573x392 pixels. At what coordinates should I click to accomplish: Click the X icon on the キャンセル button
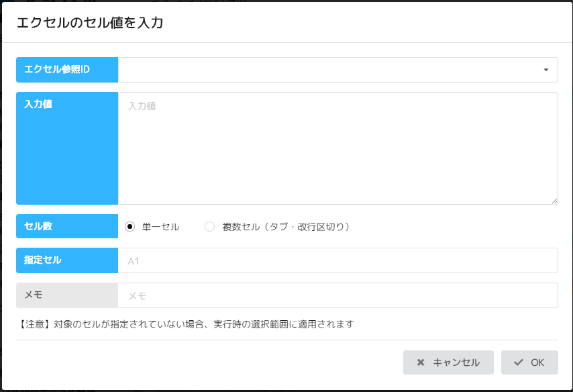pyautogui.click(x=421, y=362)
